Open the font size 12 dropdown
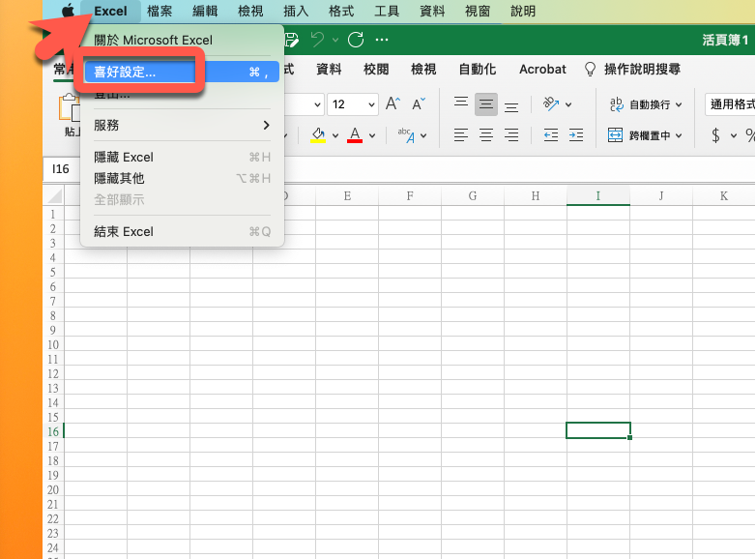Viewport: 756px width, 559px height. (x=353, y=104)
